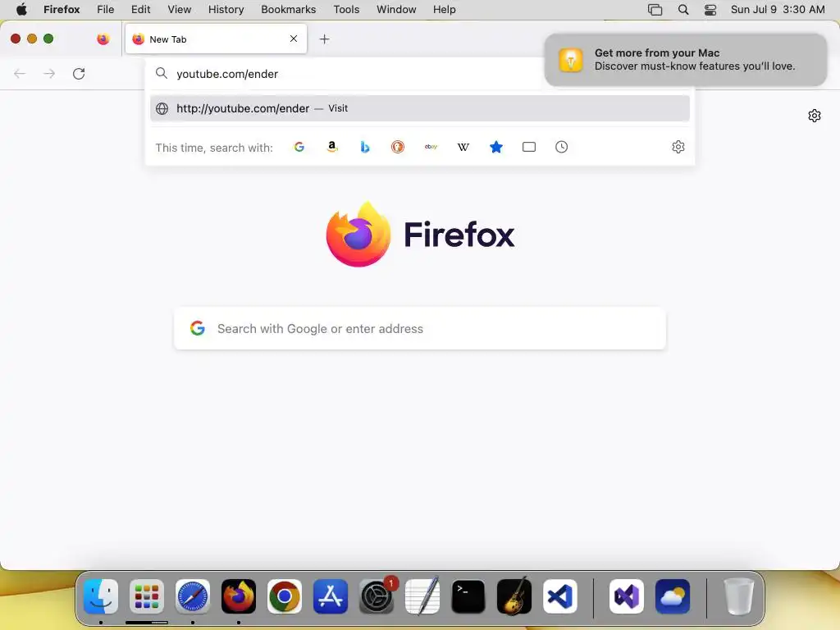840x630 pixels.
Task: Open Visual Studio Code from the Dock
Action: click(x=560, y=596)
